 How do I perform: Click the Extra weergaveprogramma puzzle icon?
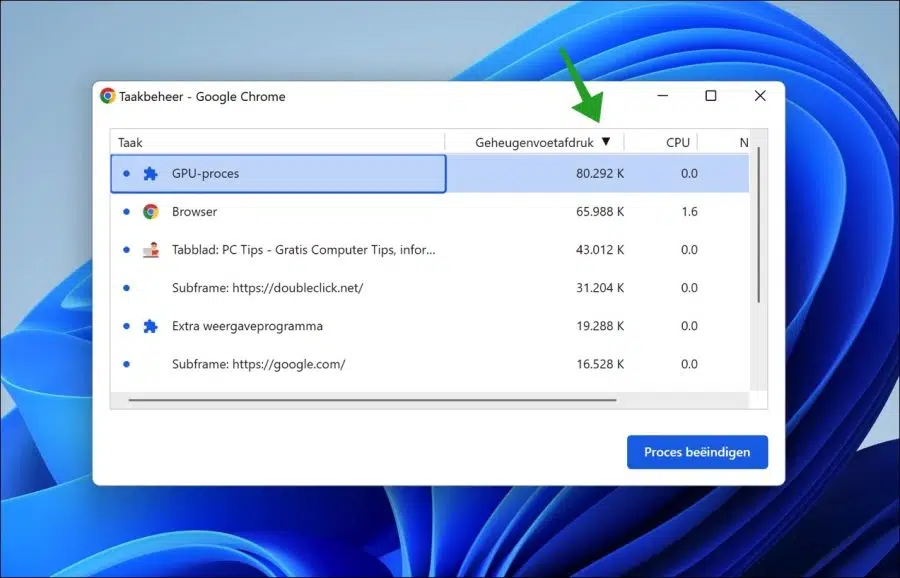(x=150, y=326)
